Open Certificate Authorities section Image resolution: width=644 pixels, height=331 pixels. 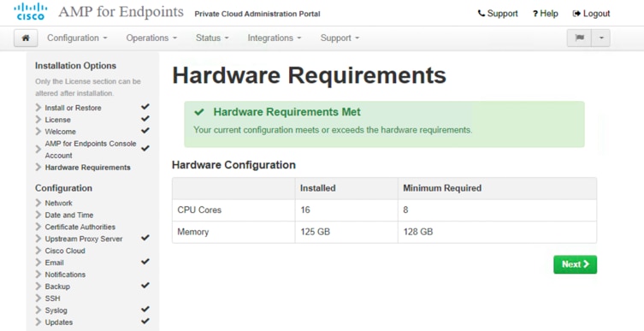[80, 228]
